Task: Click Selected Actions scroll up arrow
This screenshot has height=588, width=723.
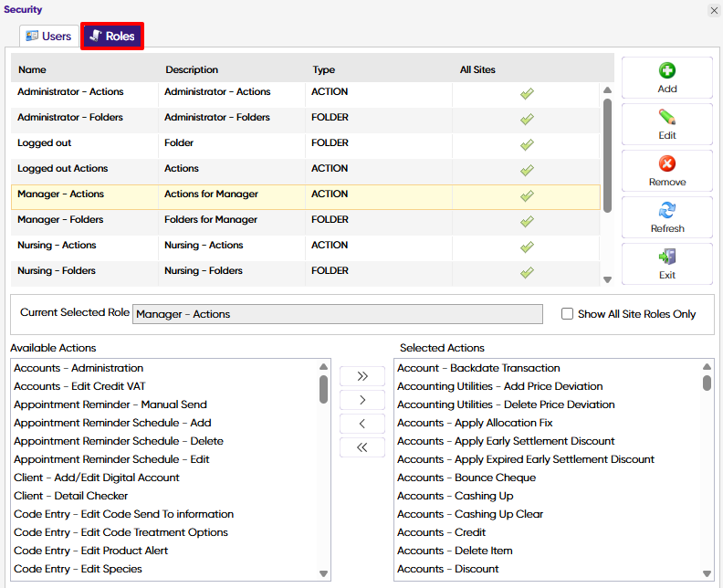Action: (x=707, y=367)
